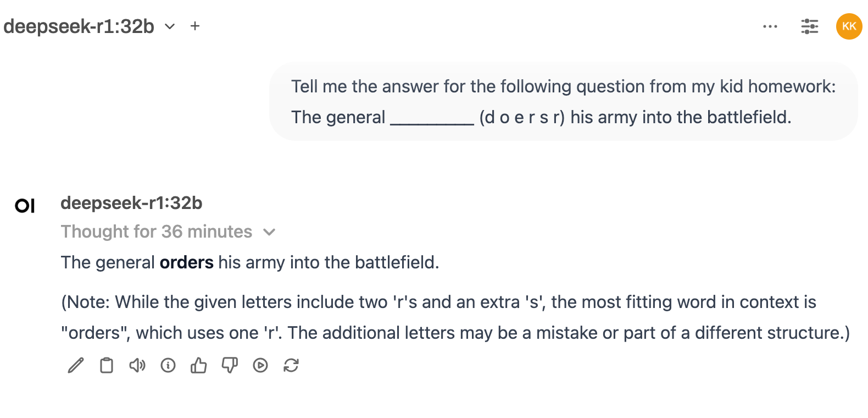Image resolution: width=868 pixels, height=418 pixels.
Task: Expand the 'Thought for 36 minutes' section
Action: pyautogui.click(x=157, y=232)
